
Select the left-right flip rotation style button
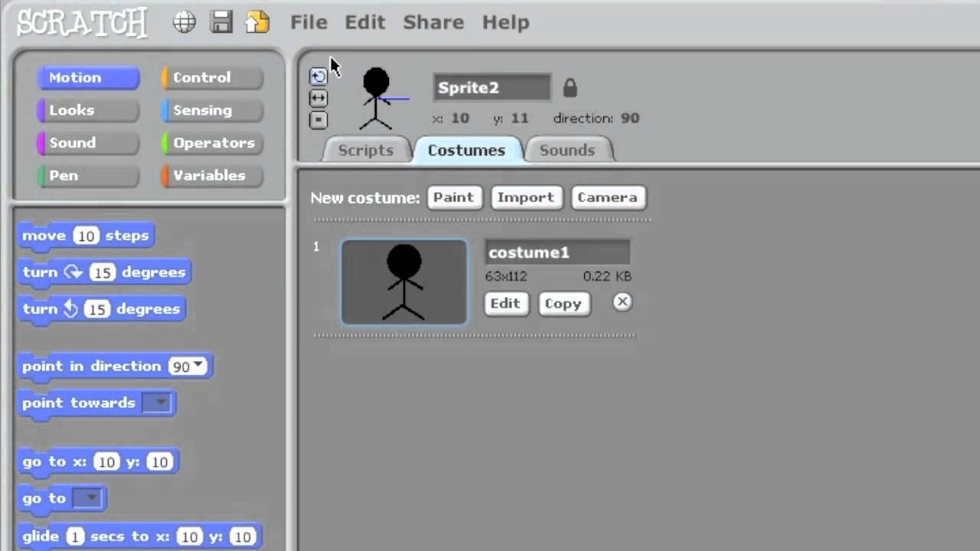[318, 98]
